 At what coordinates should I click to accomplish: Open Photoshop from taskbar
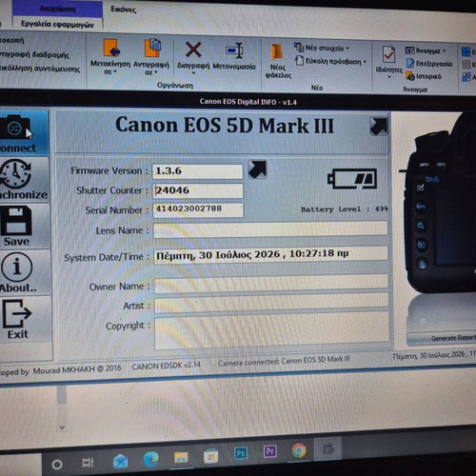tap(241, 453)
